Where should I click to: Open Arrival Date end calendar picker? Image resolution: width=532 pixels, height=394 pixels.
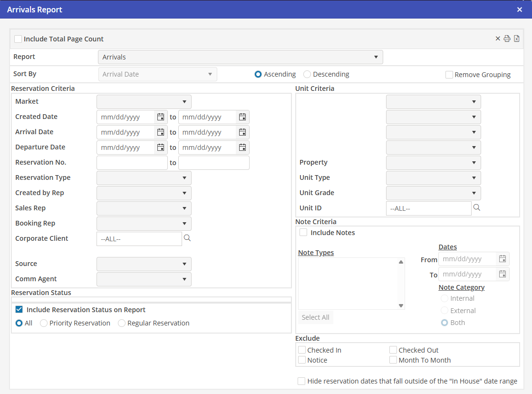242,132
